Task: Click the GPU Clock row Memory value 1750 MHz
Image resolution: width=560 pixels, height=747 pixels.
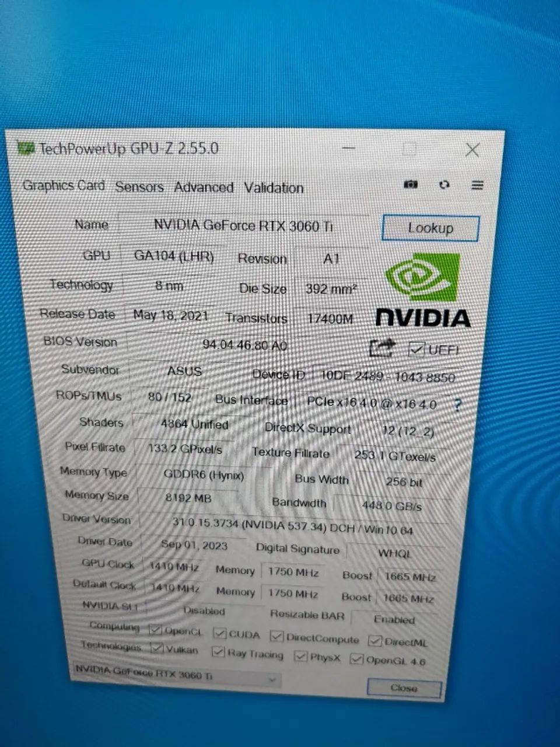Action: (x=293, y=573)
